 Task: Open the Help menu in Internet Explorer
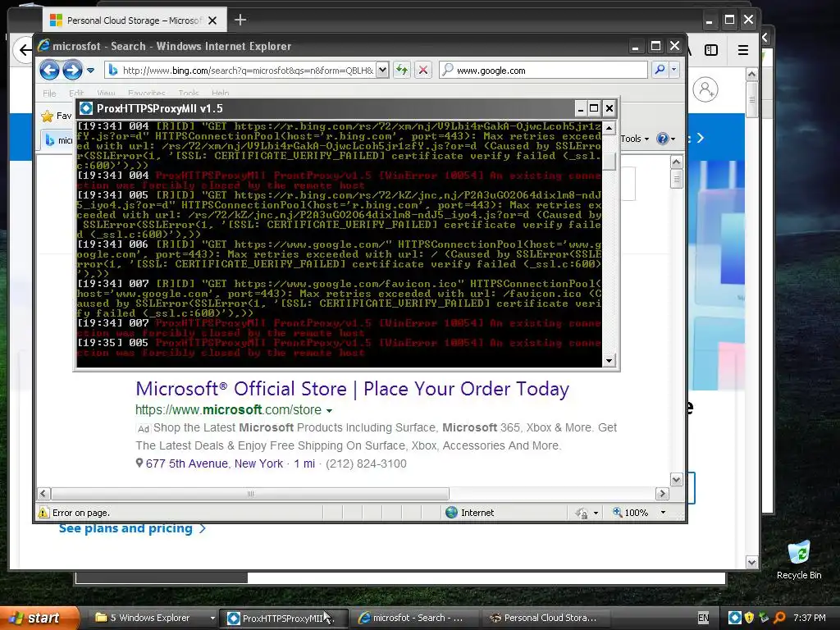tap(220, 94)
